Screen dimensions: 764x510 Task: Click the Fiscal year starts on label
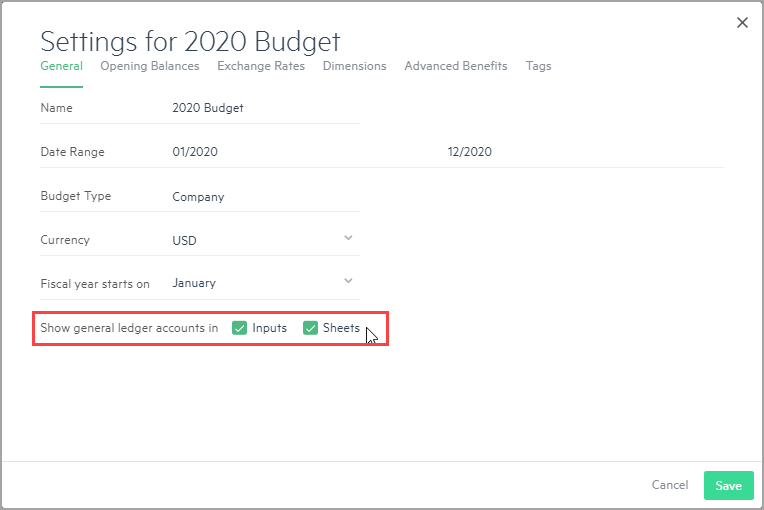(x=95, y=284)
